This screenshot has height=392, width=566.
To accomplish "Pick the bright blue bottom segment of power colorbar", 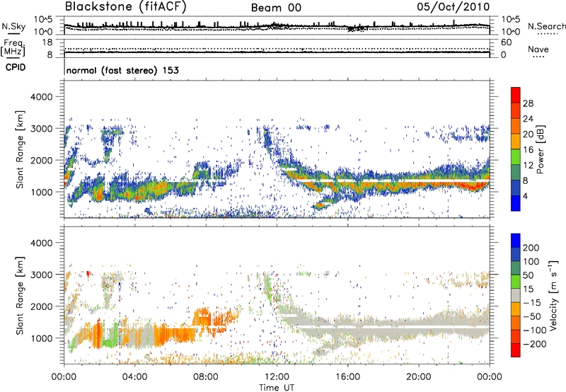I will click(x=516, y=203).
